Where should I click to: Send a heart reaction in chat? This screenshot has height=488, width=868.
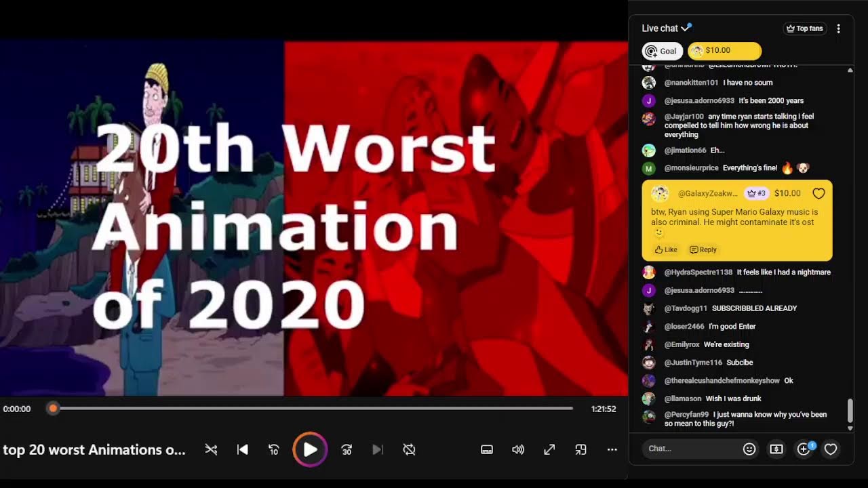coord(831,449)
